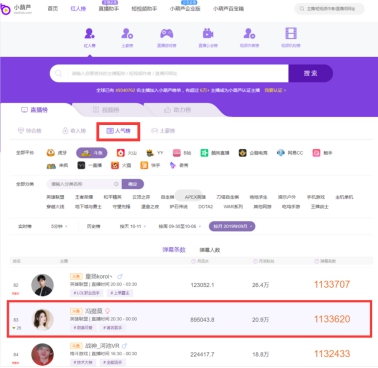Select the YY platform icon
Image resolution: width=378 pixels, height=368 pixels.
tap(150, 153)
